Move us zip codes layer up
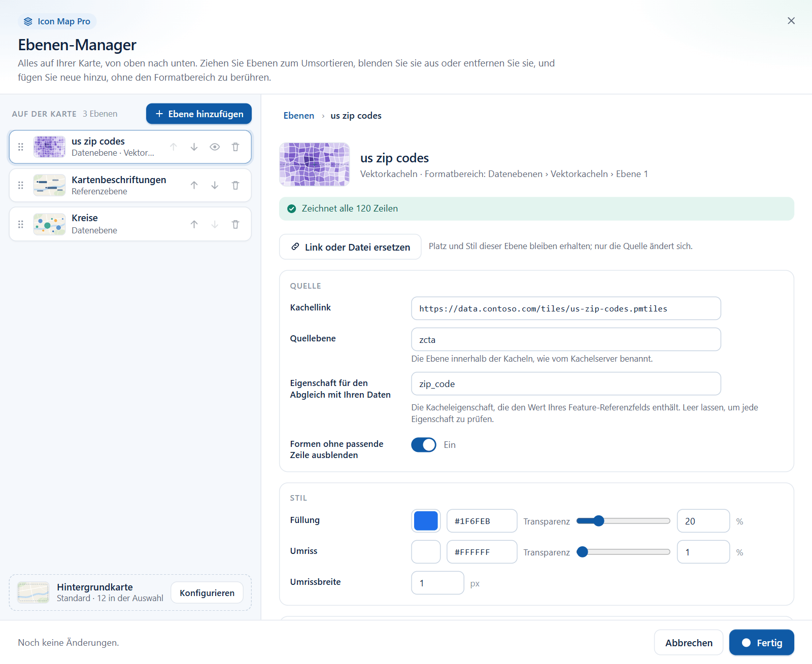The height and width of the screenshot is (664, 812). pyautogui.click(x=174, y=147)
